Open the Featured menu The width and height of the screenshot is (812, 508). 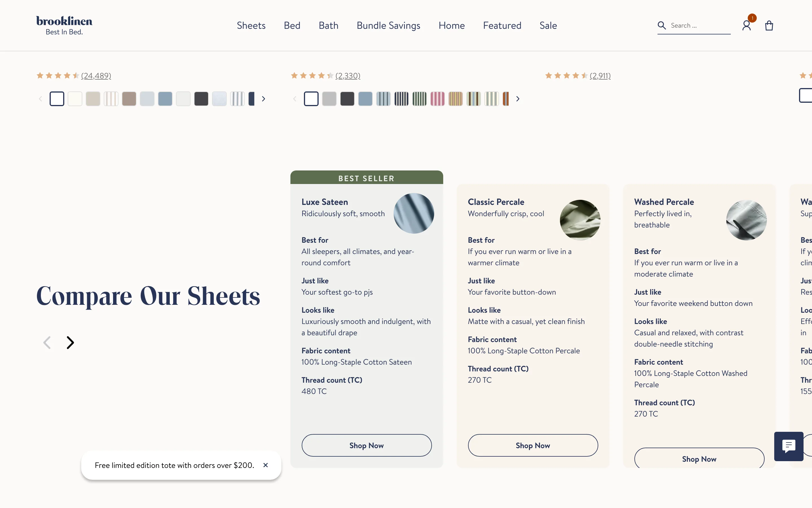click(x=502, y=25)
